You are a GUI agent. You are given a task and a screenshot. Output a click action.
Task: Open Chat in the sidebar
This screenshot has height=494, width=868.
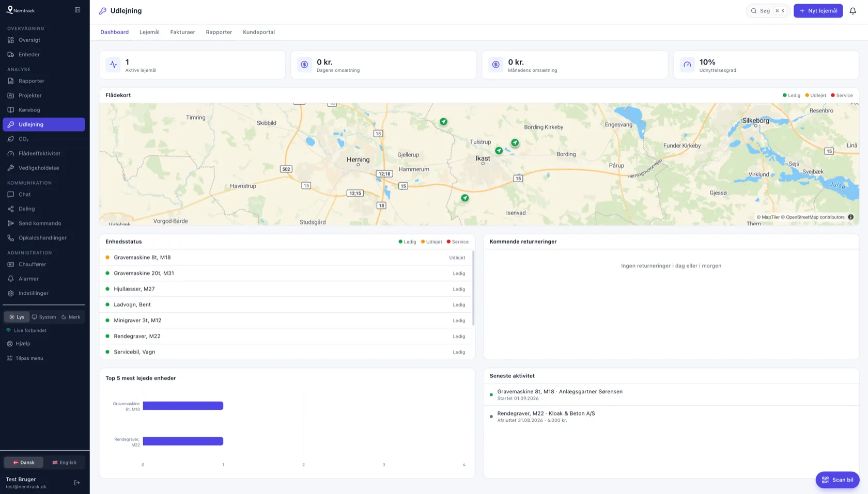click(x=44, y=195)
